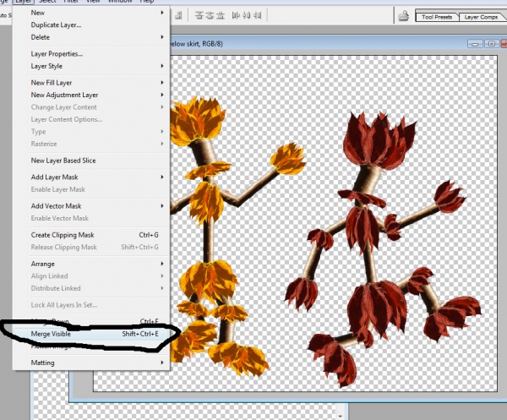The width and height of the screenshot is (507, 420).
Task: Click greyed-out Enable Vector Mask entry
Action: click(x=91, y=218)
